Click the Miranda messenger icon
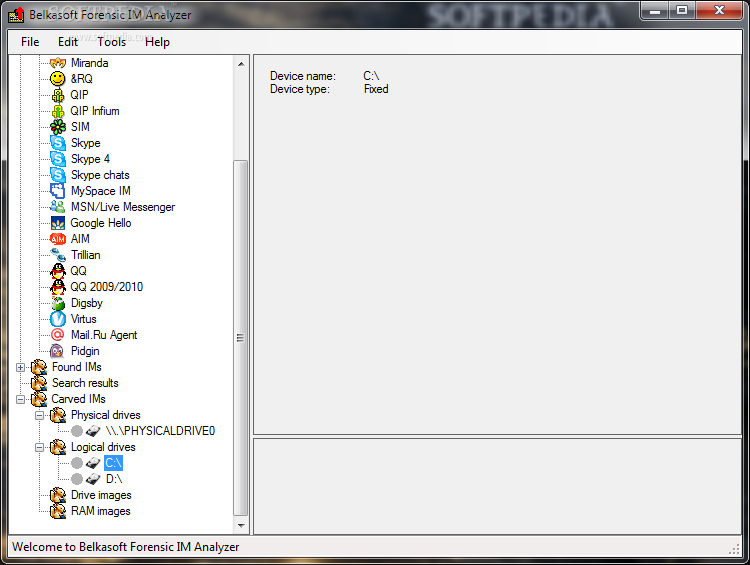This screenshot has height=565, width=750. 58,63
